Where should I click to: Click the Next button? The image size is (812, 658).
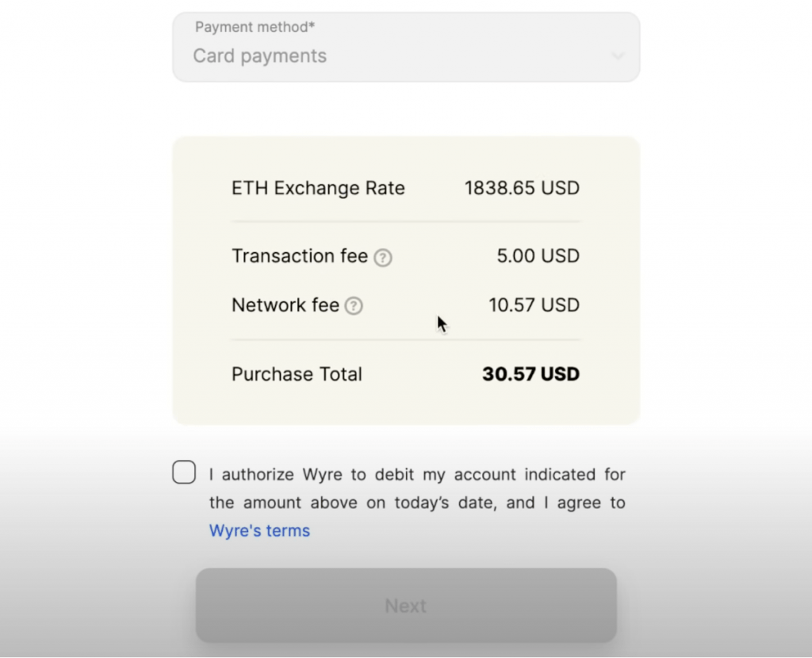(x=406, y=605)
